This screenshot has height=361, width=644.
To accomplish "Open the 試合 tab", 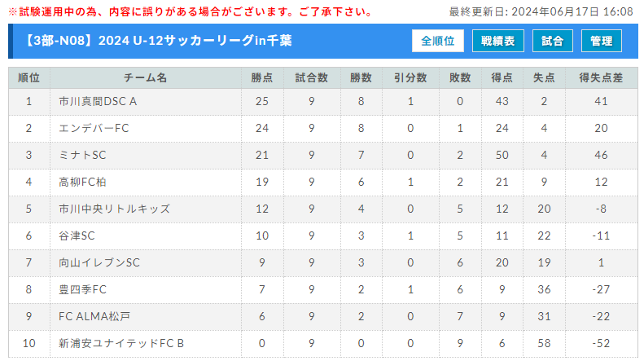I will [x=553, y=41].
